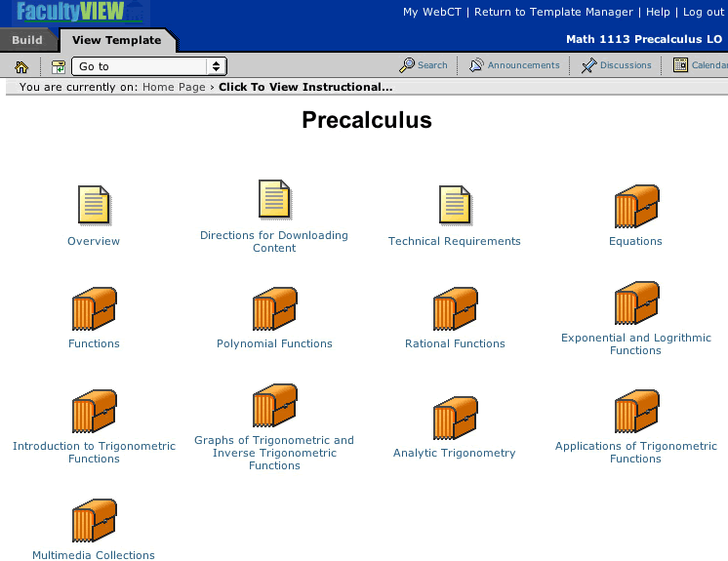
Task: Click the Directions for Downloading Content page icon
Action: (274, 200)
